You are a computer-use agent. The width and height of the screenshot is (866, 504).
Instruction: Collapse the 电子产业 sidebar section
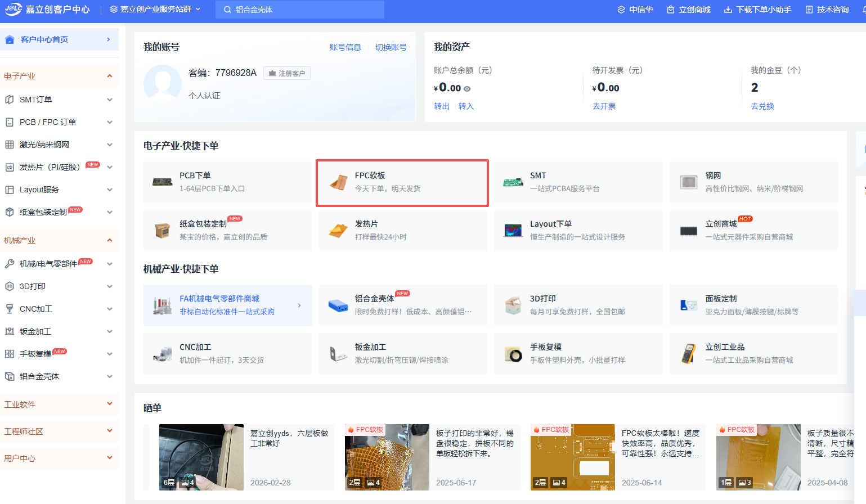coord(110,76)
